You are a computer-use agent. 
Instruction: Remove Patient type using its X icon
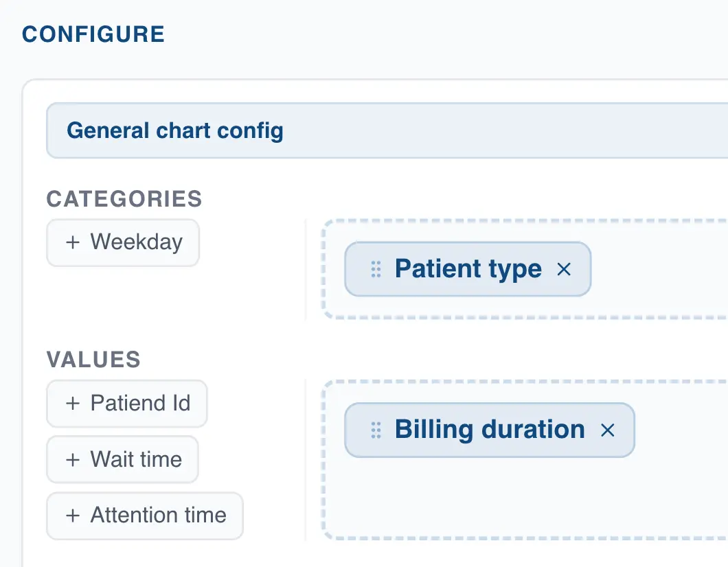pos(563,269)
